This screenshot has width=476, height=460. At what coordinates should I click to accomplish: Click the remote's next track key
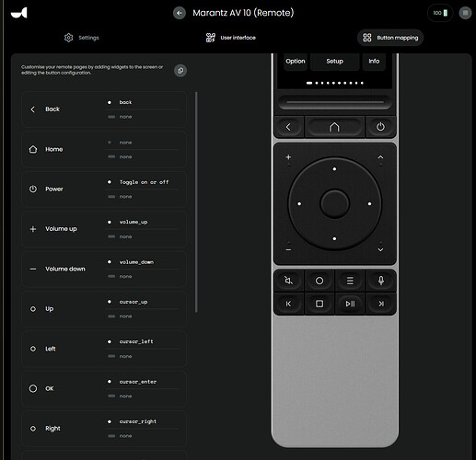(381, 304)
